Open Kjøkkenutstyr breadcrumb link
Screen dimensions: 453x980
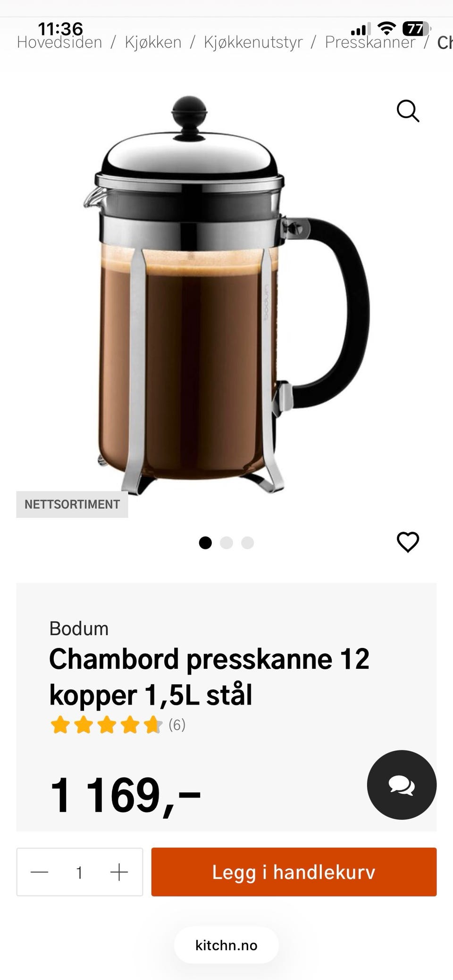pos(253,42)
